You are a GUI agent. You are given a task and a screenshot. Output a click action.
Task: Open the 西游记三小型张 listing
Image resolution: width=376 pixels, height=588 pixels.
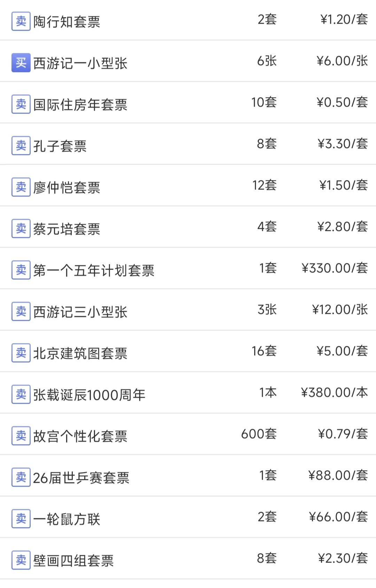click(x=80, y=312)
